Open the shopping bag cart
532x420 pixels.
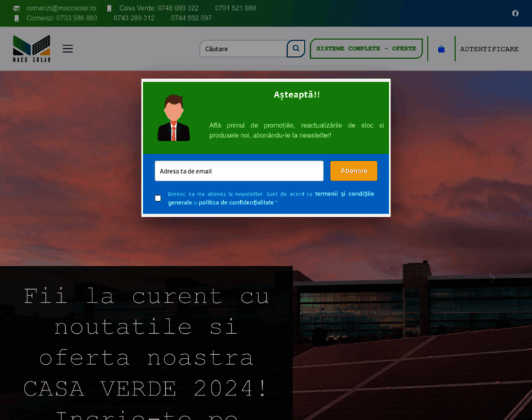pos(441,49)
